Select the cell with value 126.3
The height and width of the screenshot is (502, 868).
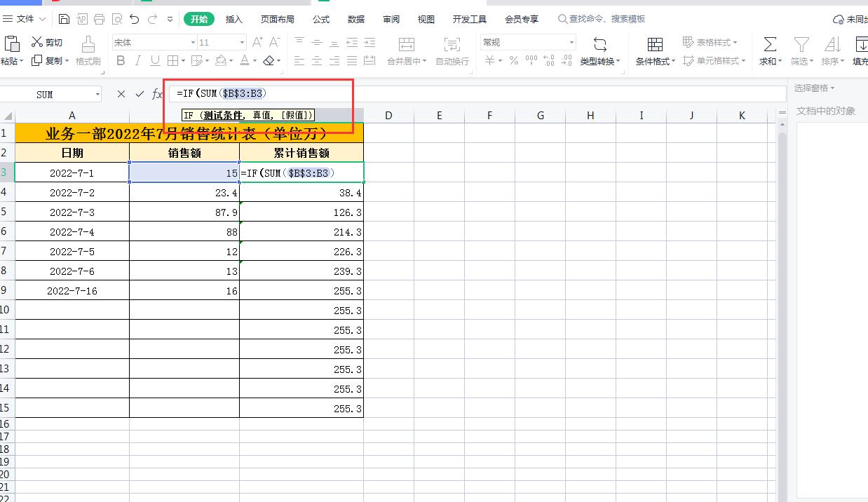point(301,212)
